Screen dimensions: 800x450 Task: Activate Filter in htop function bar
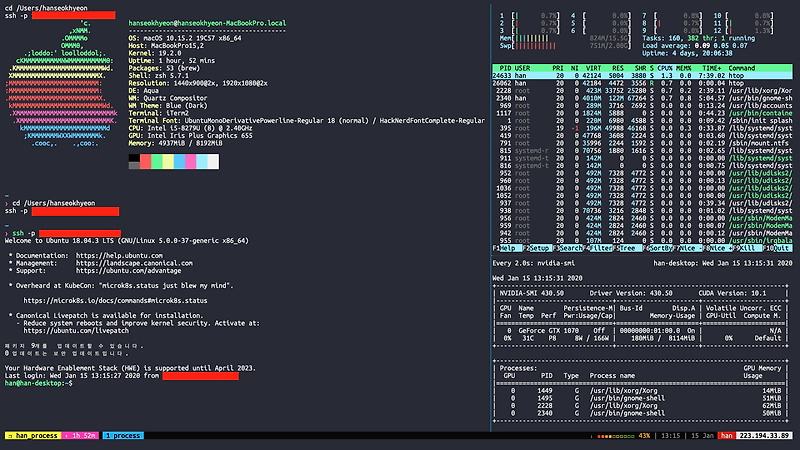[601, 248]
